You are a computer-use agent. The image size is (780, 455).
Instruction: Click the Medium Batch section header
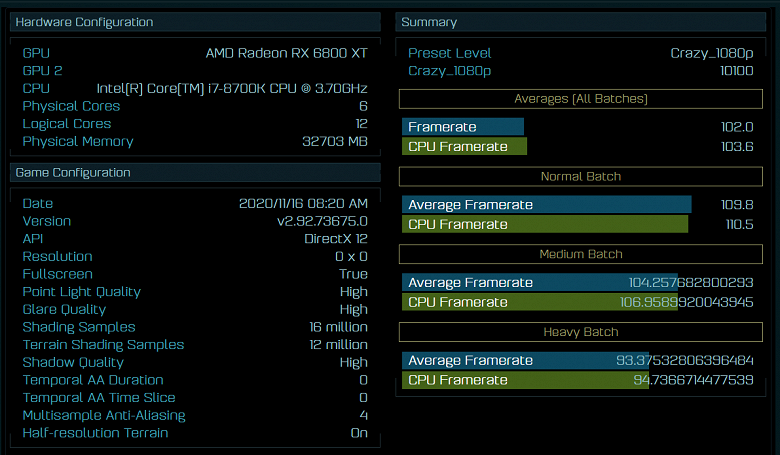580,254
